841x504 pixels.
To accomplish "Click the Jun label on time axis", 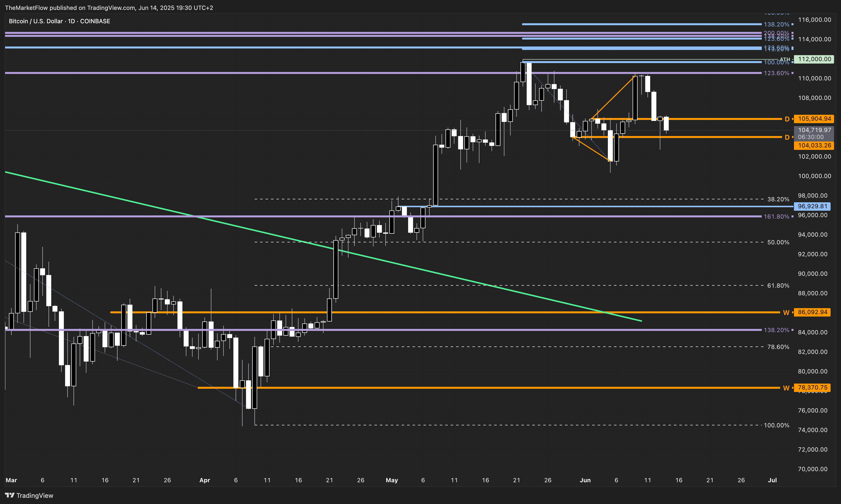I will (x=585, y=480).
